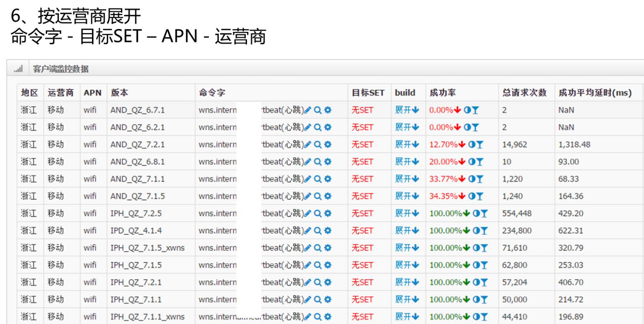Image resolution: width=644 pixels, height=324 pixels.
Task: Click the magnifier icon in the IPD_QZ_4.1.4 row
Action: (318, 230)
